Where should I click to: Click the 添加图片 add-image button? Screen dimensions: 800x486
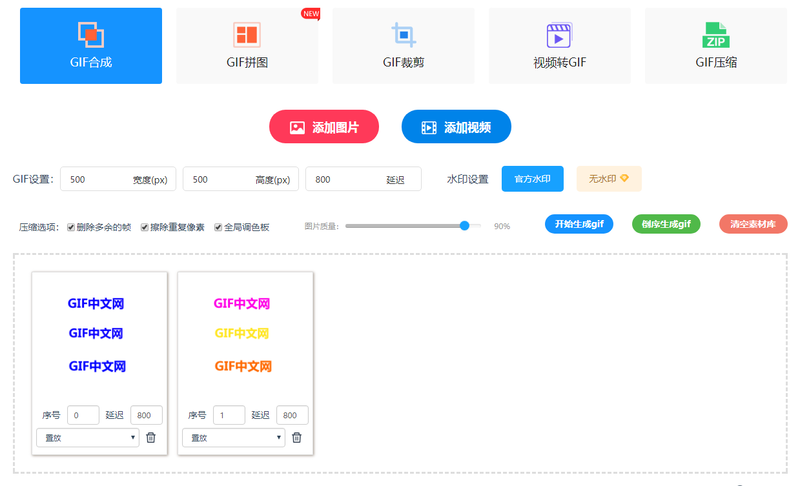click(324, 126)
